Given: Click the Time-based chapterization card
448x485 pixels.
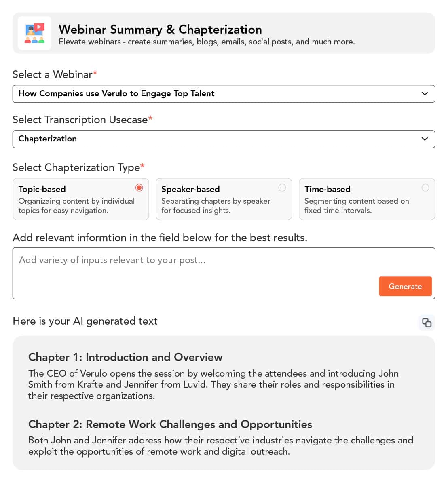Looking at the screenshot, I should (367, 199).
